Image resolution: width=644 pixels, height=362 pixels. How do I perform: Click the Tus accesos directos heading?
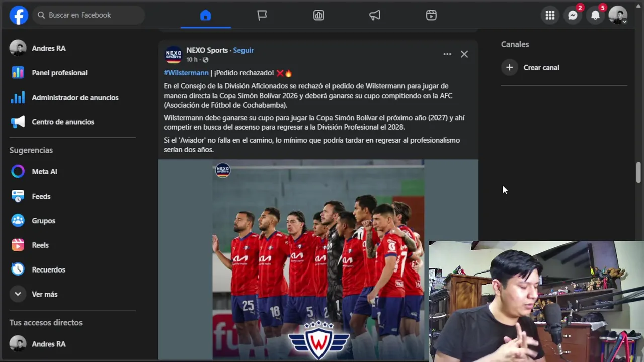pyautogui.click(x=46, y=323)
